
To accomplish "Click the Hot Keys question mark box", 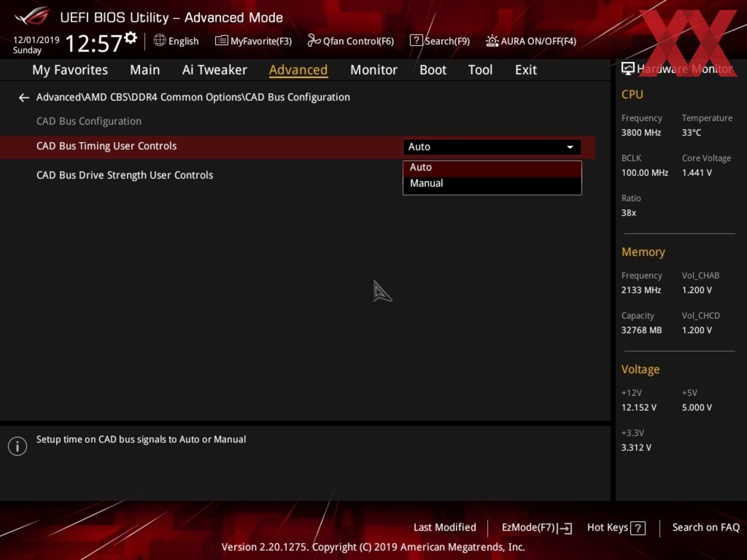I will [x=638, y=528].
